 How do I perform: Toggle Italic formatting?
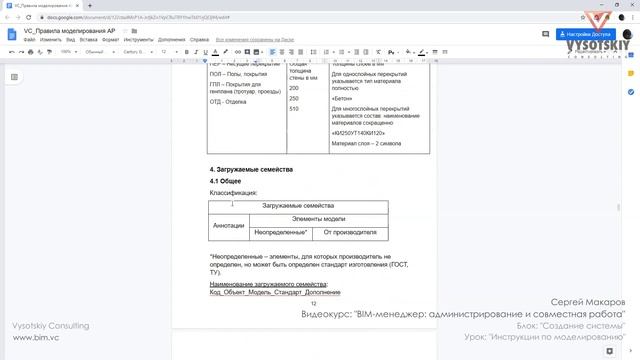point(196,52)
